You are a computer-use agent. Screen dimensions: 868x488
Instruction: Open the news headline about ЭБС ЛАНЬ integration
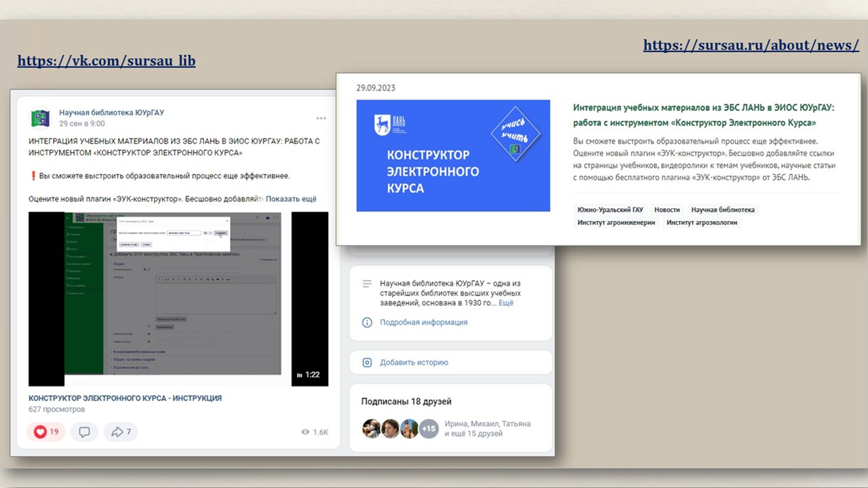click(704, 115)
